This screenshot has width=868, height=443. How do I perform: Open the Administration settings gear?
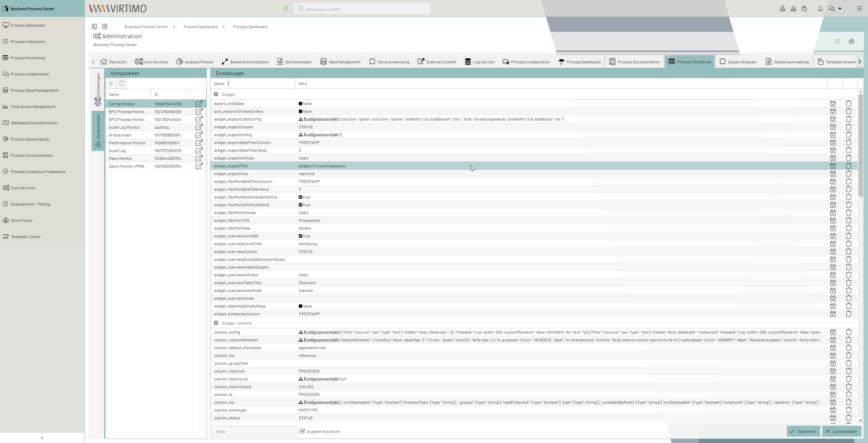click(851, 41)
